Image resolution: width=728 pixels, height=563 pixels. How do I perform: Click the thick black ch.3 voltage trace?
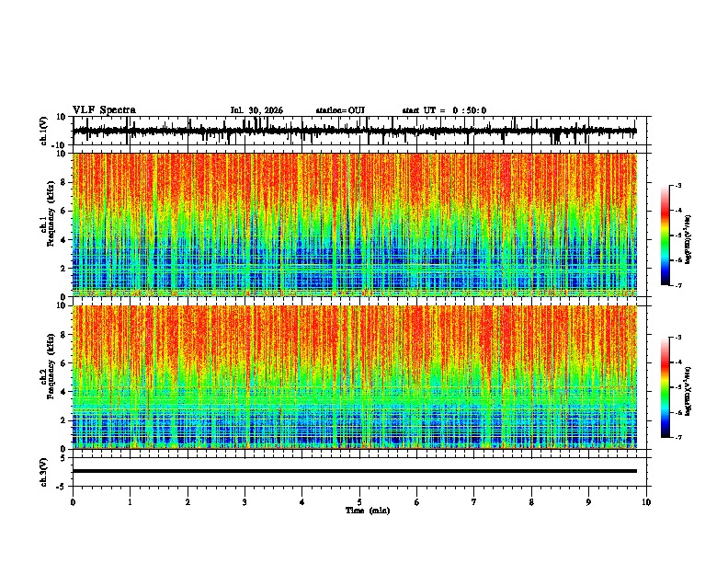pos(355,471)
